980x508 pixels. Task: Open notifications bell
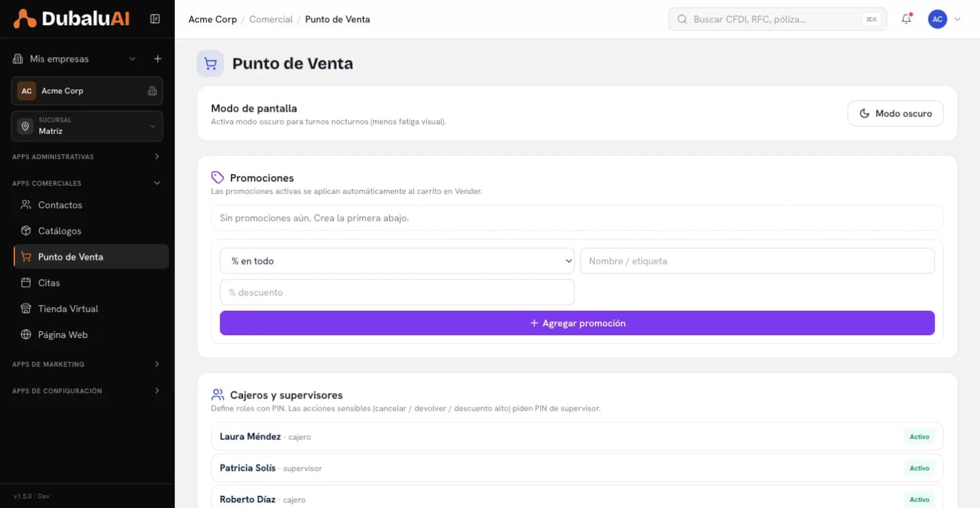click(x=906, y=19)
